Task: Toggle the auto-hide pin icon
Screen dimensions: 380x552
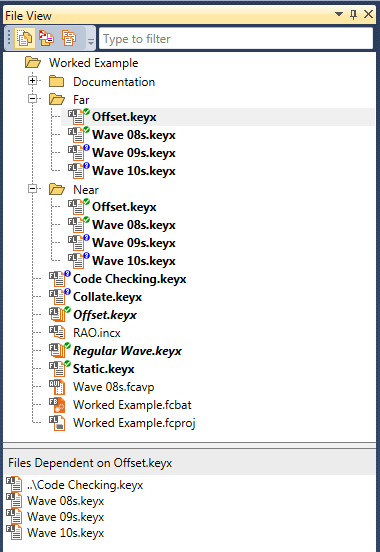Action: (x=353, y=14)
